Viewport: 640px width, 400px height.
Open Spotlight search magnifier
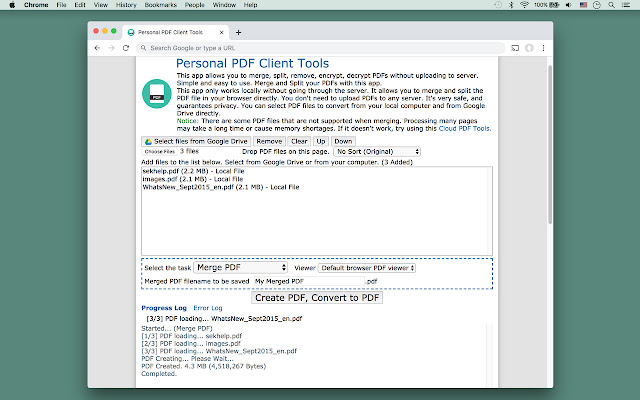[611, 5]
